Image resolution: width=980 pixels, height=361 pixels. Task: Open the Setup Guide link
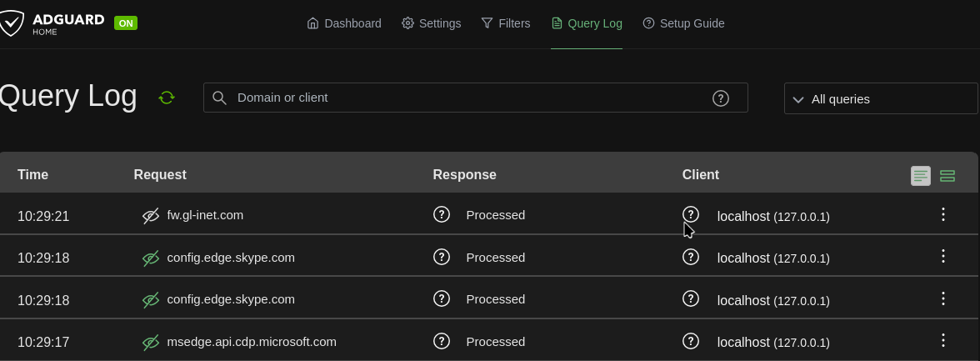pos(683,23)
